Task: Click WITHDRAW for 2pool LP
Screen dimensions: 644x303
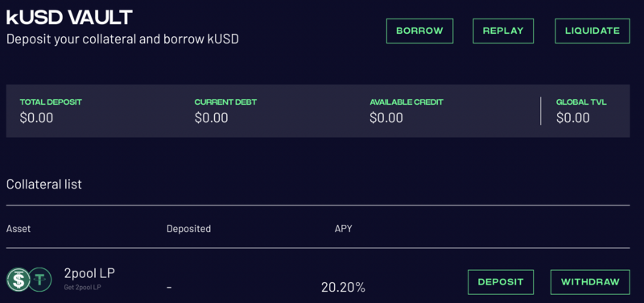Action: point(590,282)
